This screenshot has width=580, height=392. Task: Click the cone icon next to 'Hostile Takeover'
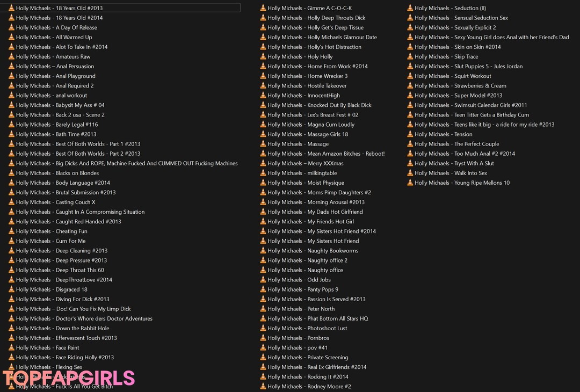pos(263,85)
